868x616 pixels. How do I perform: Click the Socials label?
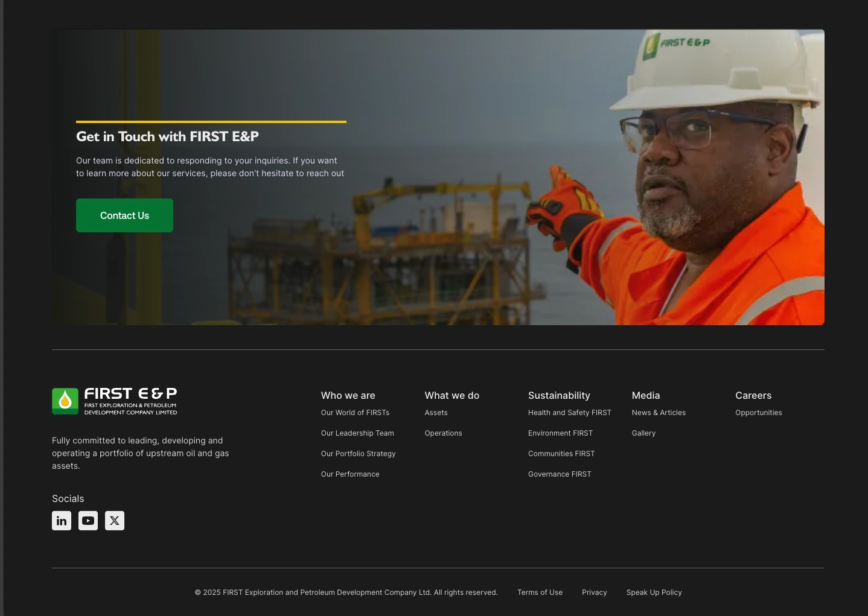point(68,499)
